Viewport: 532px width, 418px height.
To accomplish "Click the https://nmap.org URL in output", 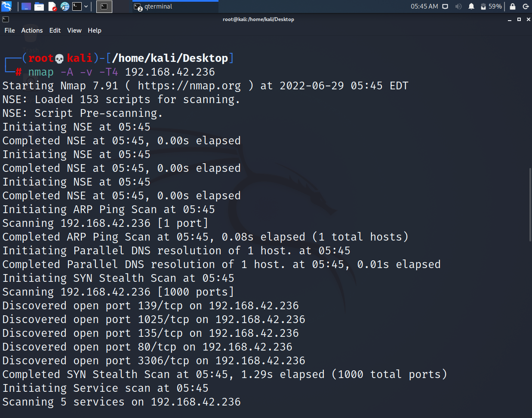I will pyautogui.click(x=189, y=86).
